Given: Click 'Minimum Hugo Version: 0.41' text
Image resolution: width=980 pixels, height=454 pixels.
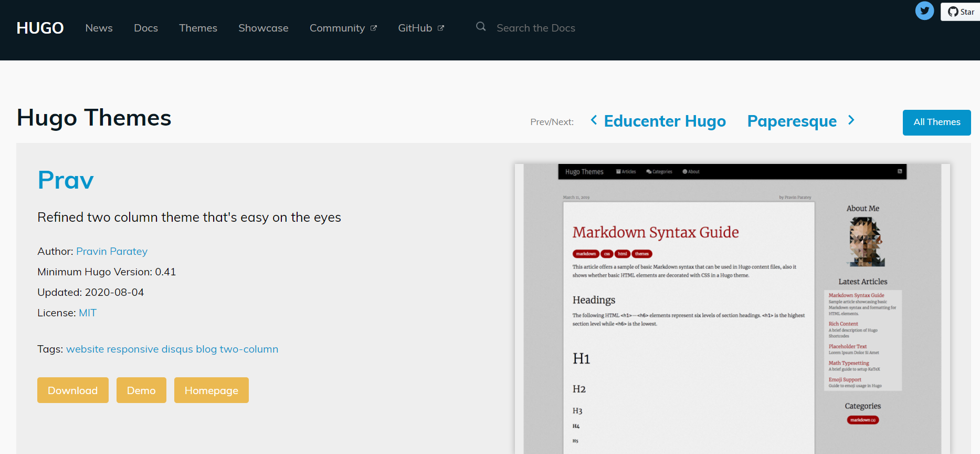Looking at the screenshot, I should (x=107, y=272).
